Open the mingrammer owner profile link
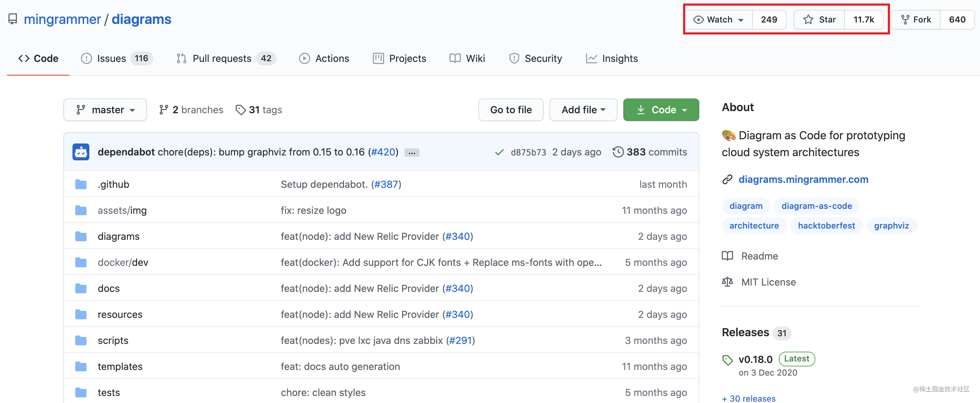980x403 pixels. point(62,19)
